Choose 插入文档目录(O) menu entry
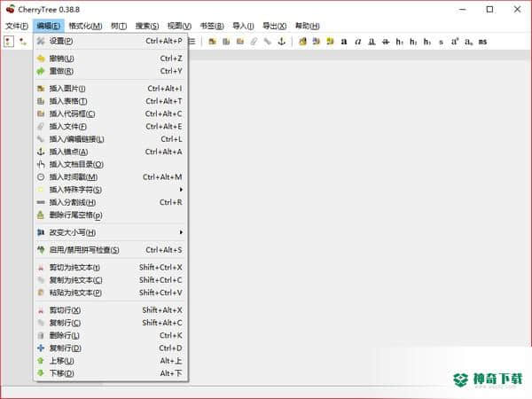Screen dimensions: 532x399 (x=111, y=165)
